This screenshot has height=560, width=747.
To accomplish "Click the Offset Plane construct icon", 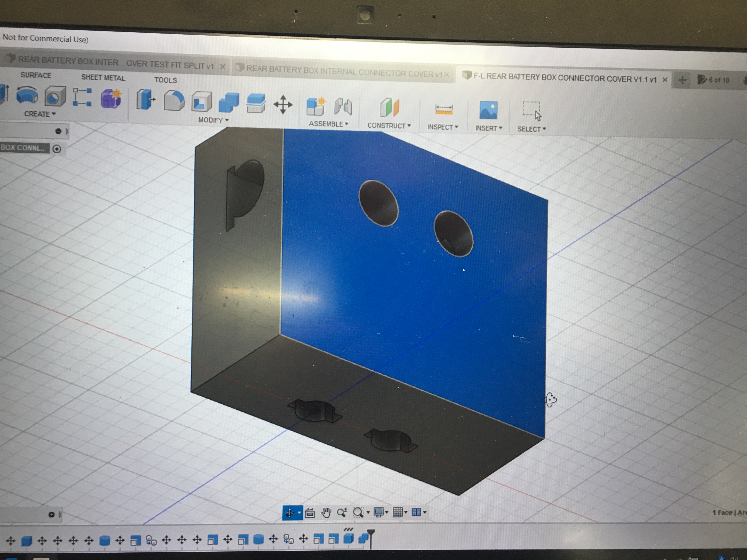I will 390,108.
